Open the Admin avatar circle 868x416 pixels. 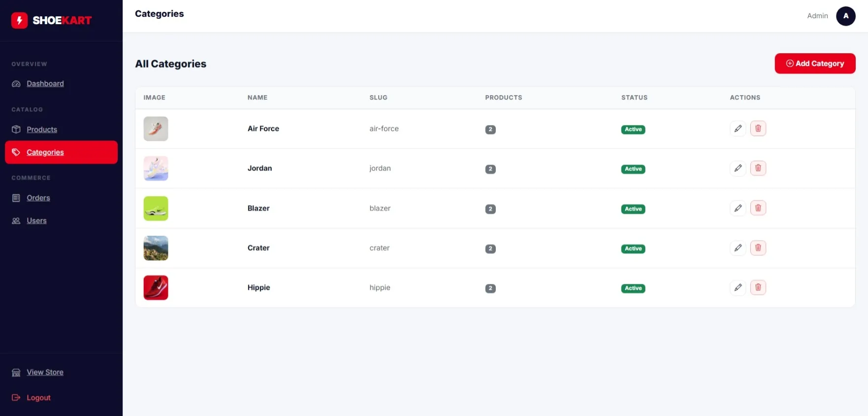(x=845, y=16)
